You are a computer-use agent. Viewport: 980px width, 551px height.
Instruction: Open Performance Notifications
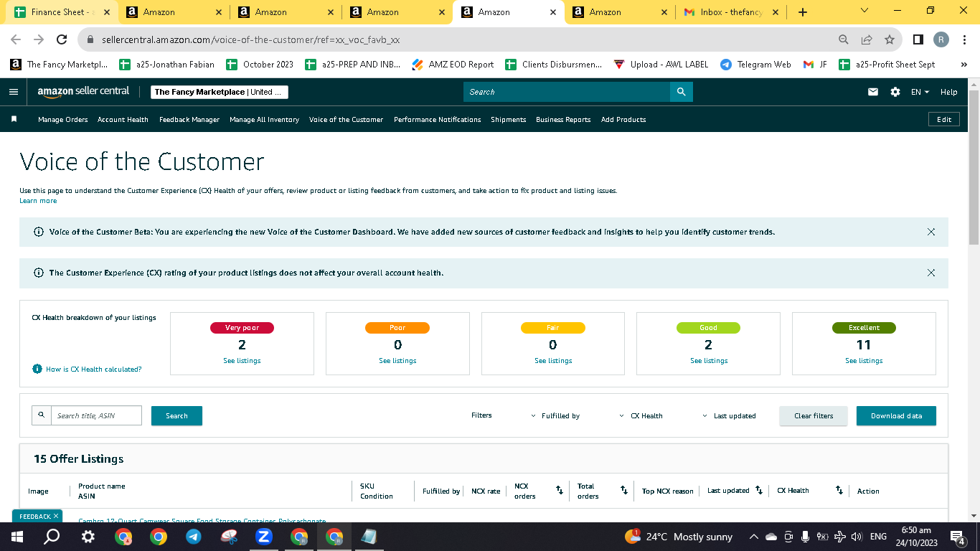(x=438, y=120)
